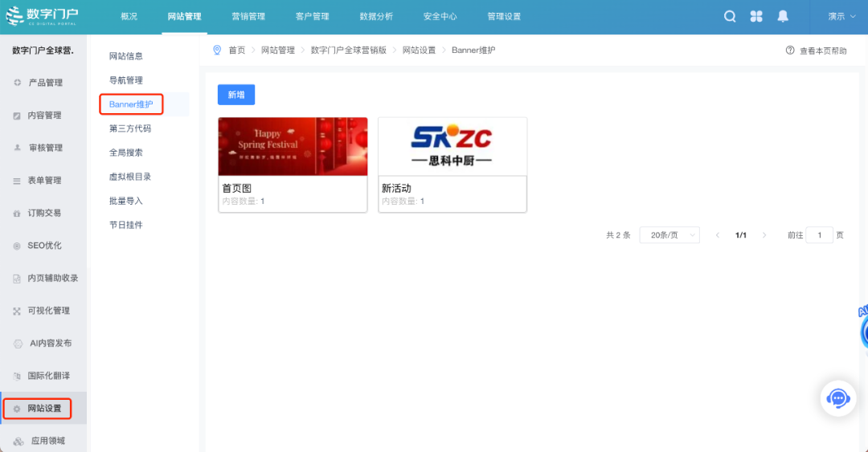This screenshot has height=452, width=868.
Task: Click the location pin icon in breadcrumb
Action: (x=217, y=51)
